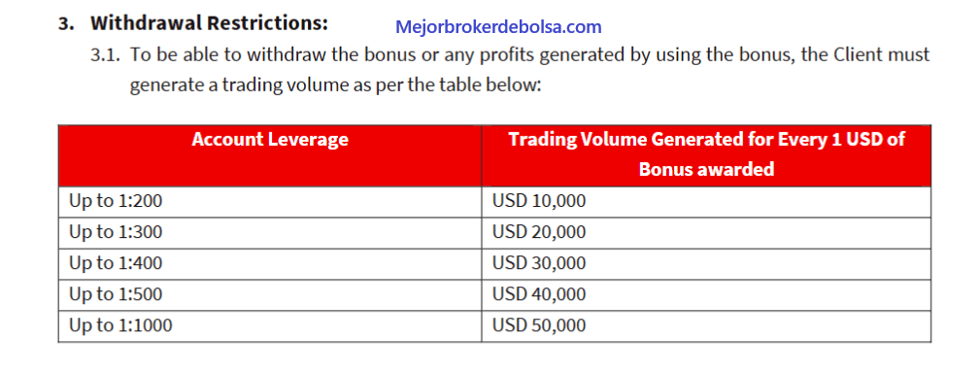This screenshot has height=374, width=980.
Task: Place cursor in 'generate a trading volume' line
Action: tap(334, 85)
